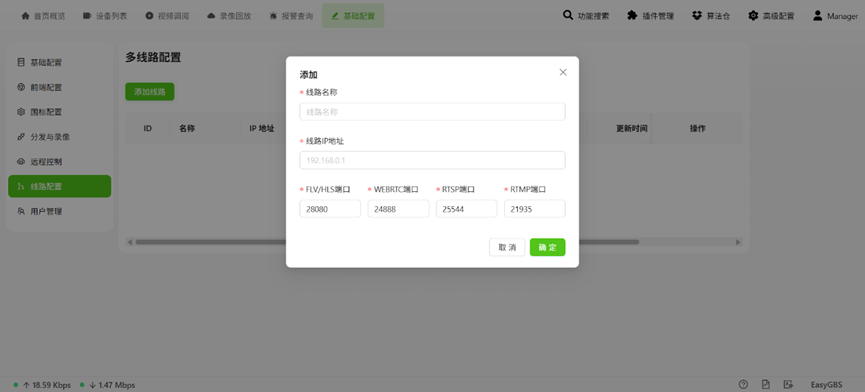
Task: Focus the 线路名称 input field
Action: (x=432, y=112)
